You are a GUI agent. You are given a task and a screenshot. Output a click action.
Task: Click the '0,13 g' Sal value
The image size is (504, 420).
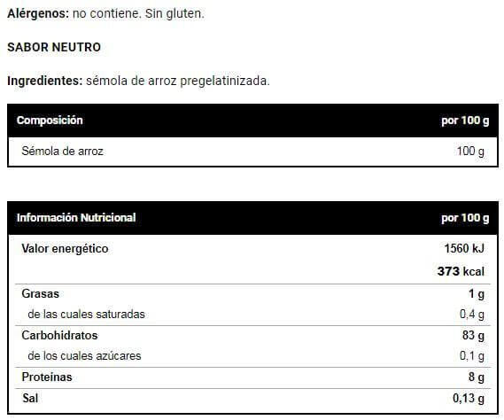coord(469,399)
